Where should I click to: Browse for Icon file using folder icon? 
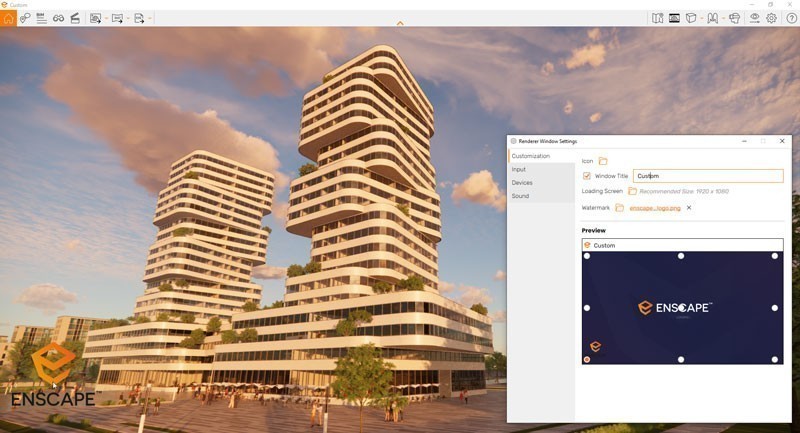pos(603,161)
